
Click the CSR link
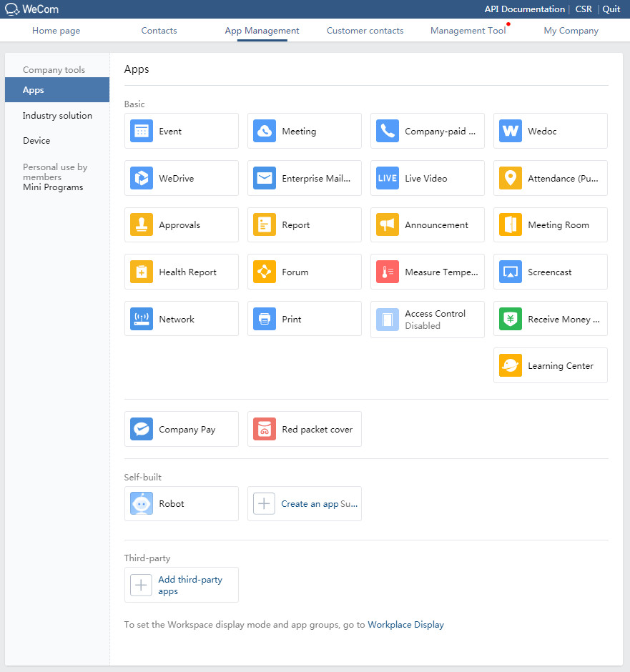584,9
